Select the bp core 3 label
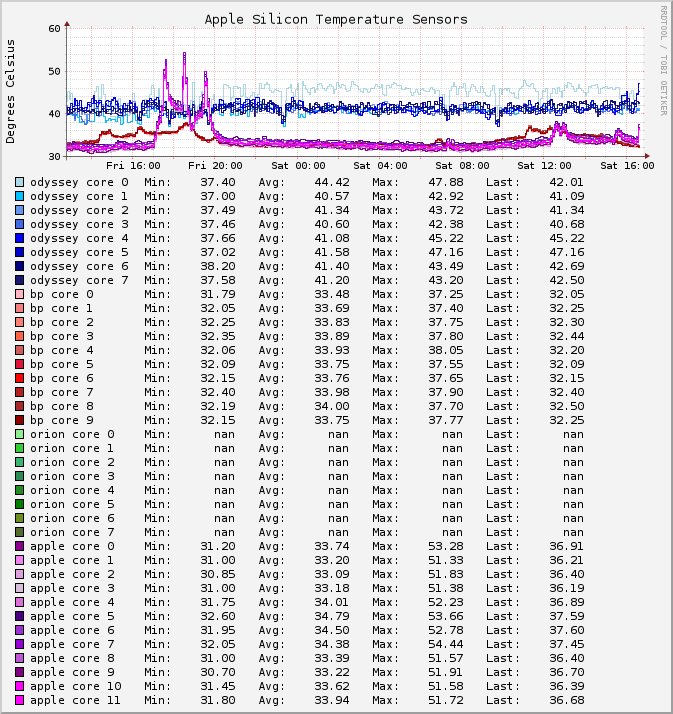 point(61,337)
